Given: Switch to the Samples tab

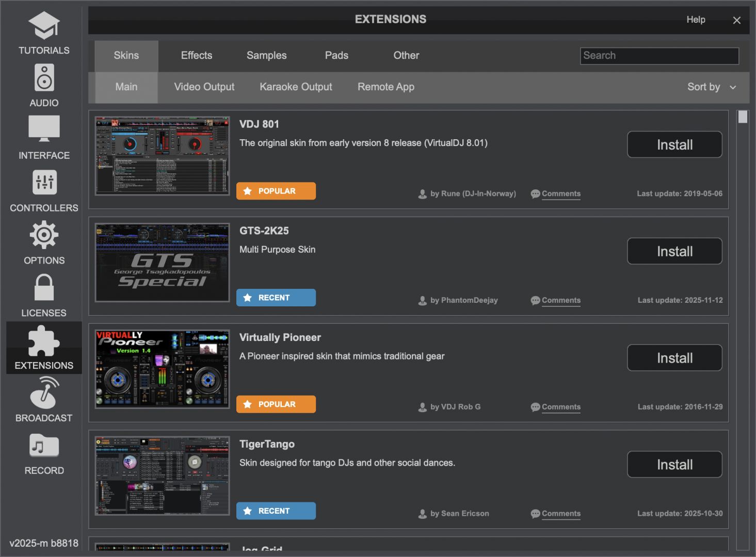Looking at the screenshot, I should click(266, 56).
